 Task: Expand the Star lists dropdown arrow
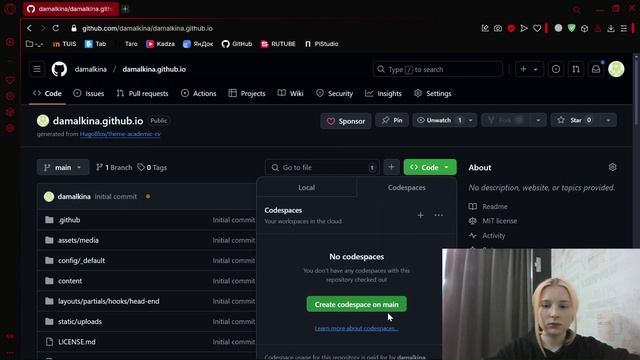(608, 120)
